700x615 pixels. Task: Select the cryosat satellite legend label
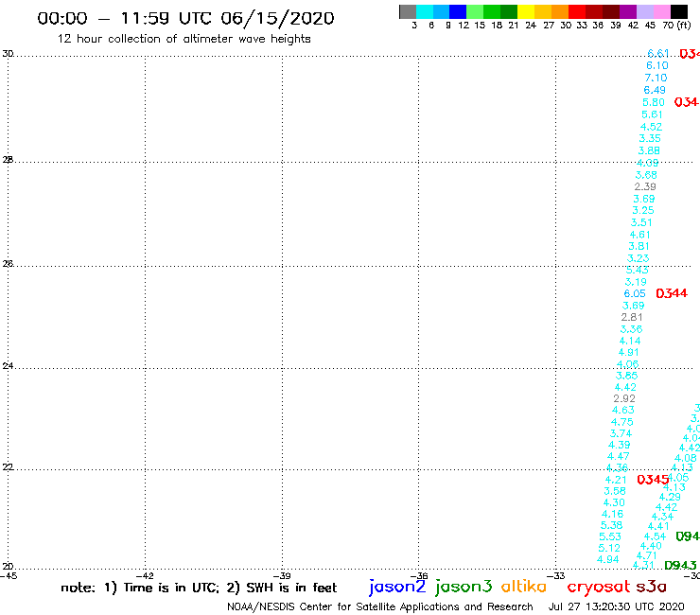pyautogui.click(x=599, y=587)
